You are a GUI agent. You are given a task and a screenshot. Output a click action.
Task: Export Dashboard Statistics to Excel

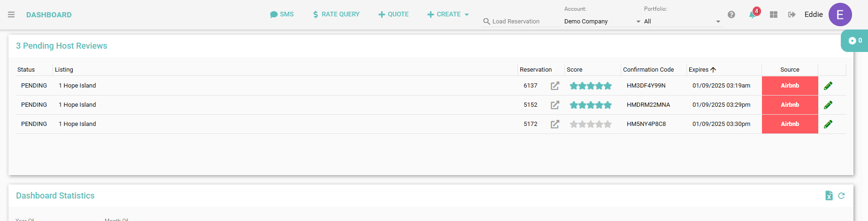point(829,196)
